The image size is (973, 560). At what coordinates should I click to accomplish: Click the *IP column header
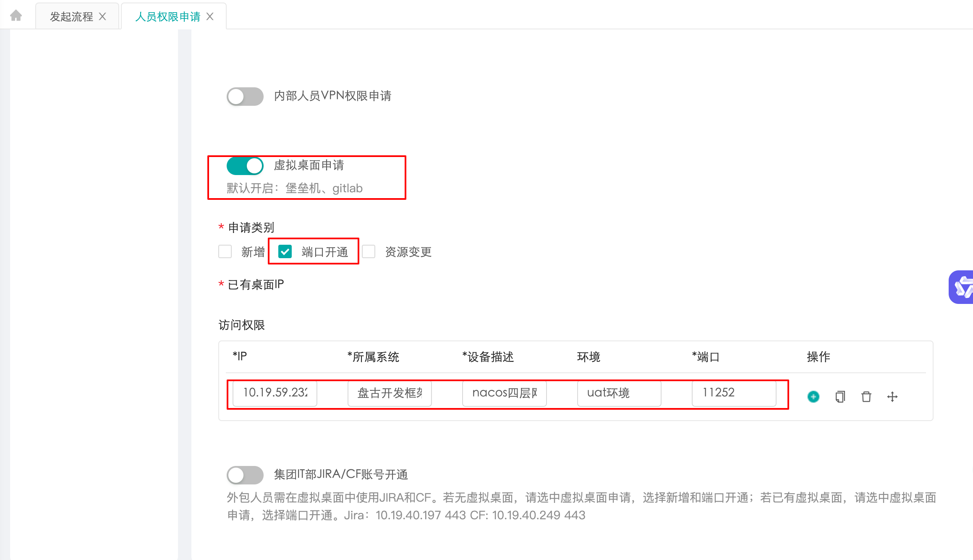pyautogui.click(x=240, y=356)
